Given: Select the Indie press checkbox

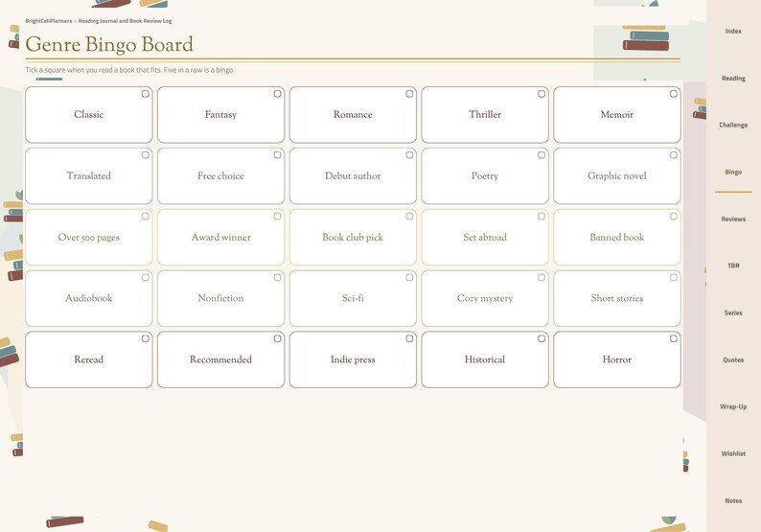Looking at the screenshot, I should [409, 338].
